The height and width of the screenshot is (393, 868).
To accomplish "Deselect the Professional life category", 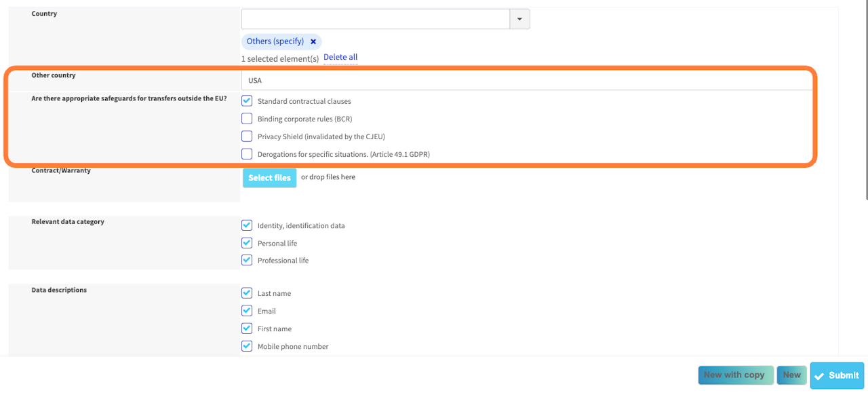I will click(247, 260).
